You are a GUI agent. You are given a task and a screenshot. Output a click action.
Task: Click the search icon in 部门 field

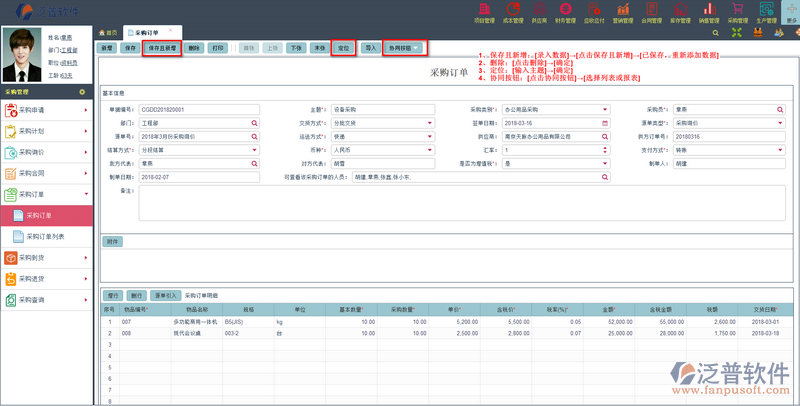254,123
